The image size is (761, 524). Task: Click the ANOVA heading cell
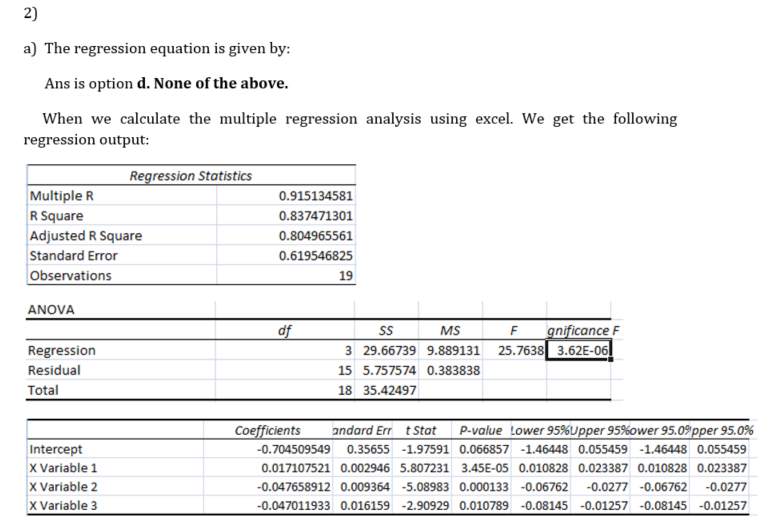pyautogui.click(x=50, y=309)
